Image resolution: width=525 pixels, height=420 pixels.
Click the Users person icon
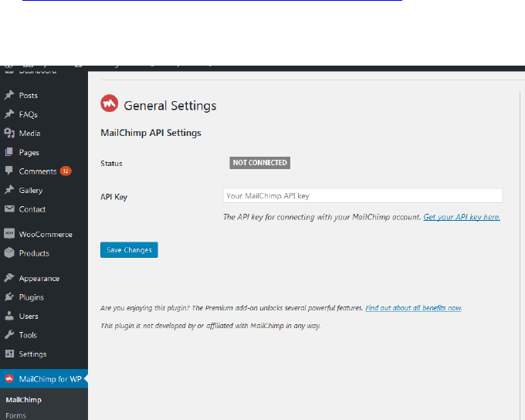[x=9, y=316]
